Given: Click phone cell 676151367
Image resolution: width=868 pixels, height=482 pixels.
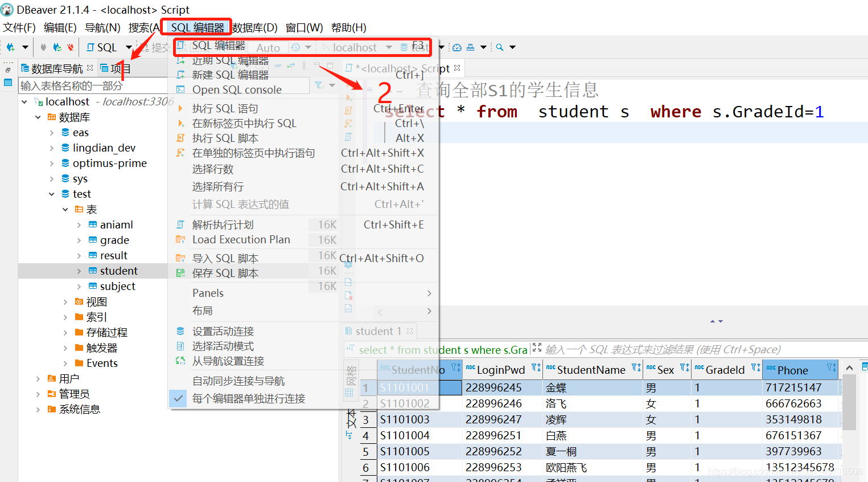Looking at the screenshot, I should [800, 435].
